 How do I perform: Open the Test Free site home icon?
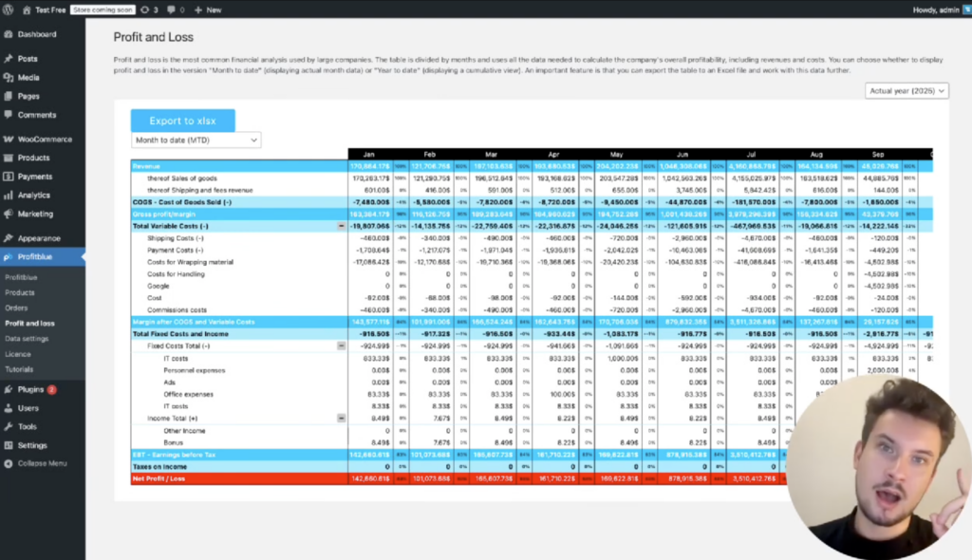click(27, 9)
